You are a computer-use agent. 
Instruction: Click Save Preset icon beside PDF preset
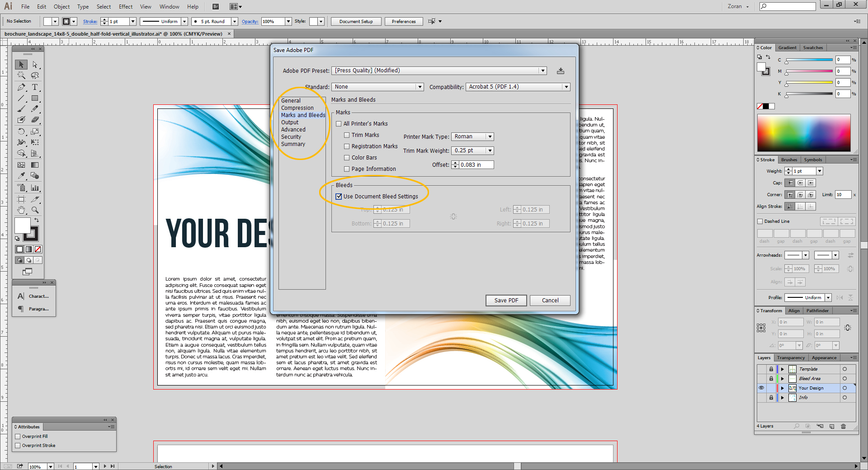click(x=561, y=71)
